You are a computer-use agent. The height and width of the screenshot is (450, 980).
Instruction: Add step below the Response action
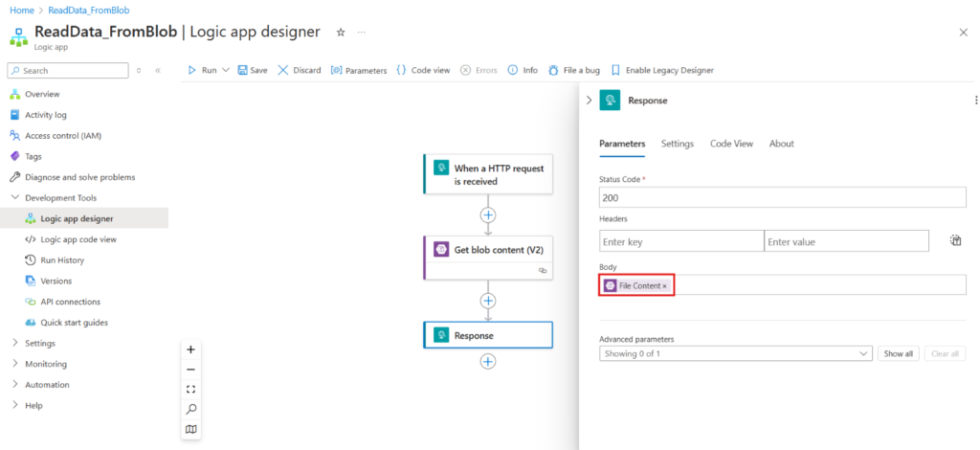click(488, 361)
